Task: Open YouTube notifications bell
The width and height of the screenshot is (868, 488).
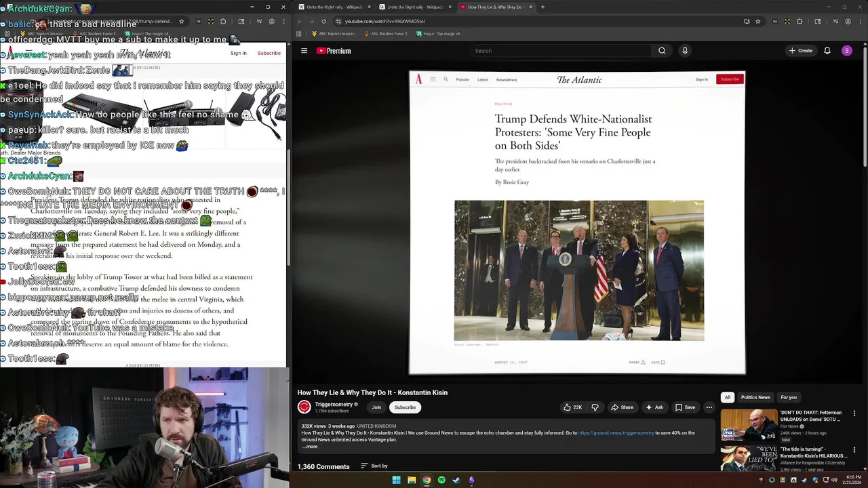Action: [x=827, y=51]
